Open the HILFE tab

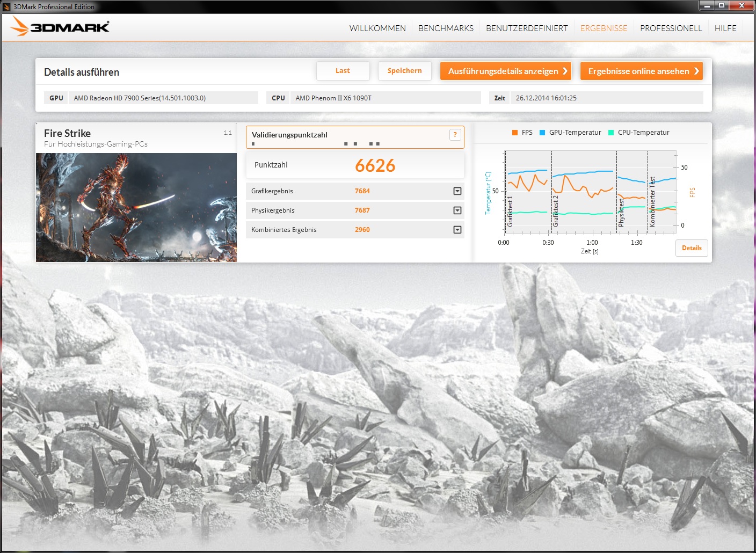pos(725,28)
